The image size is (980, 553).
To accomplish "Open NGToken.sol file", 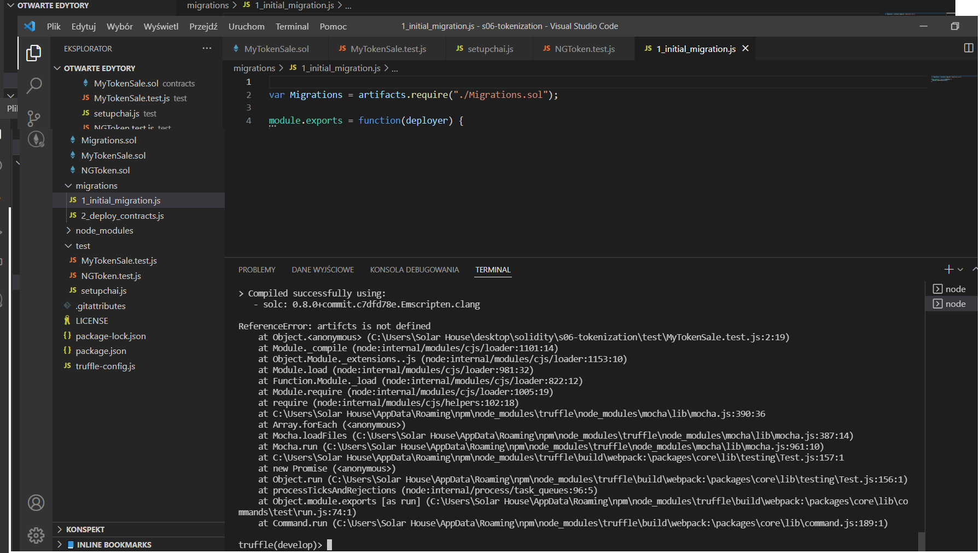I will coord(106,170).
